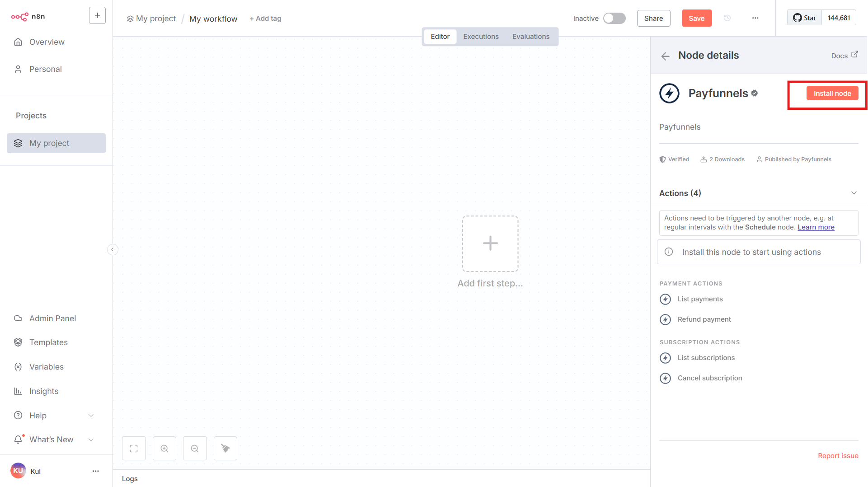Click the KU user avatar
868x487 pixels.
click(x=18, y=471)
